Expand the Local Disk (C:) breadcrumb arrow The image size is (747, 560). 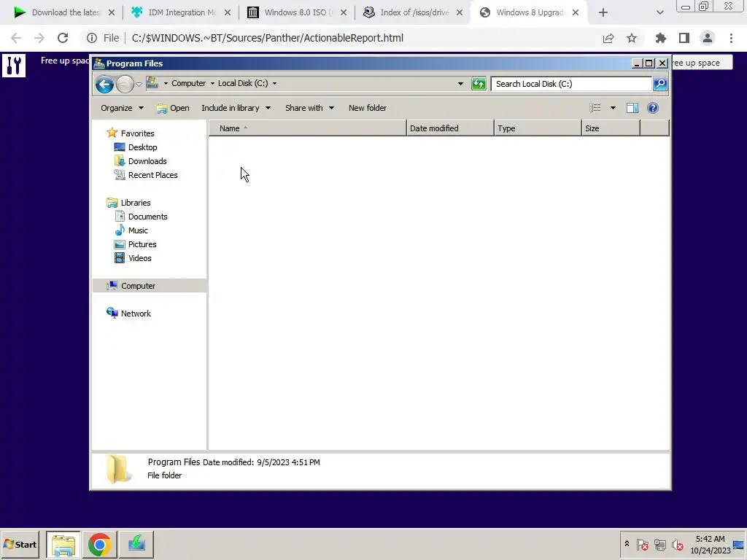(x=274, y=83)
